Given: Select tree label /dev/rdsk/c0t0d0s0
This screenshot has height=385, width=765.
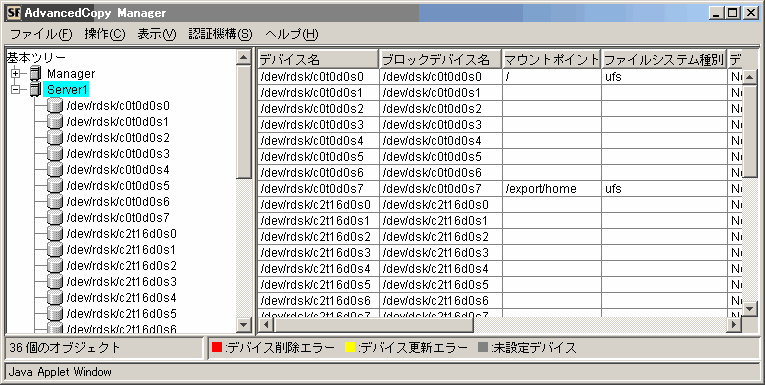Looking at the screenshot, I should [x=118, y=106].
